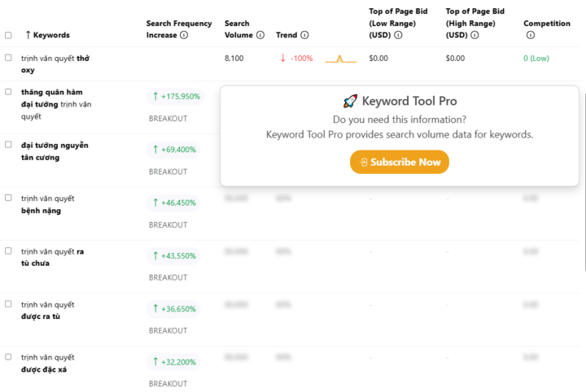Click the Trend column info icon
The height and width of the screenshot is (392, 586).
[x=304, y=35]
